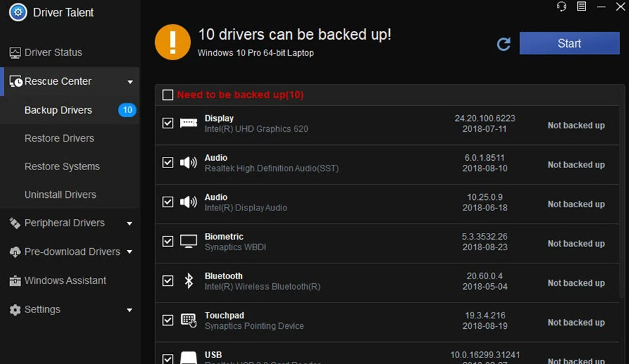Click Not backed up status for Bluetooth
The height and width of the screenshot is (364, 629).
click(x=576, y=283)
